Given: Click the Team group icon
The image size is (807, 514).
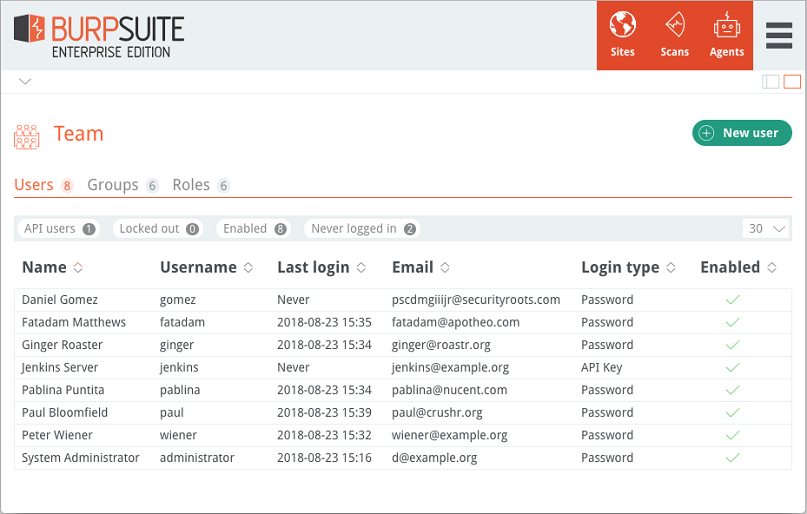Looking at the screenshot, I should 26,137.
